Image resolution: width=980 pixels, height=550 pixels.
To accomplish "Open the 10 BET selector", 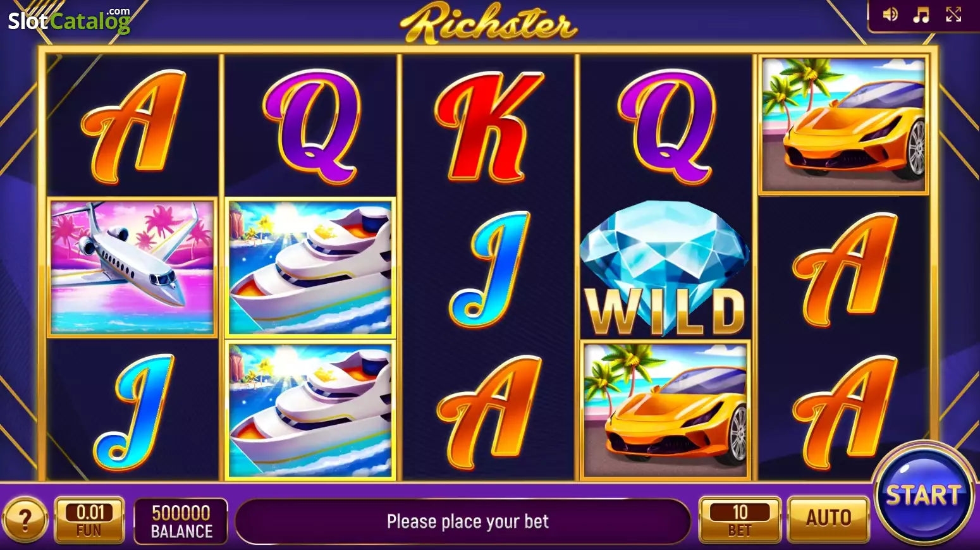I will (x=740, y=520).
